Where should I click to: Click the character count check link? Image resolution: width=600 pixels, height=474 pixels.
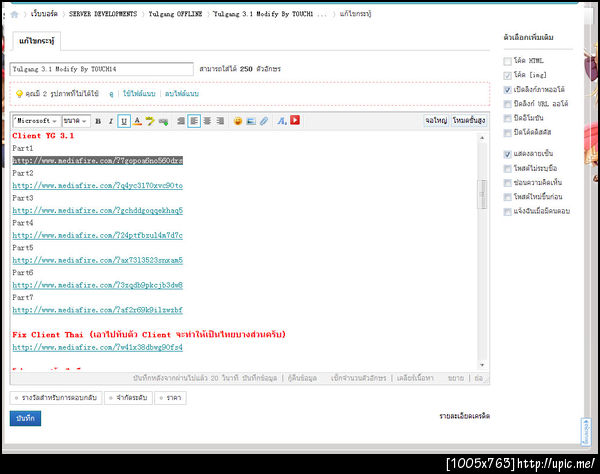pyautogui.click(x=359, y=378)
